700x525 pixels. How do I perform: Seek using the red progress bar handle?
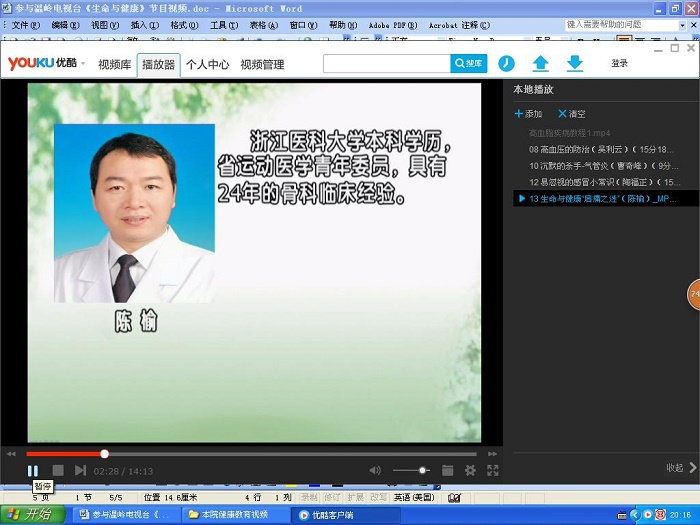(x=104, y=454)
